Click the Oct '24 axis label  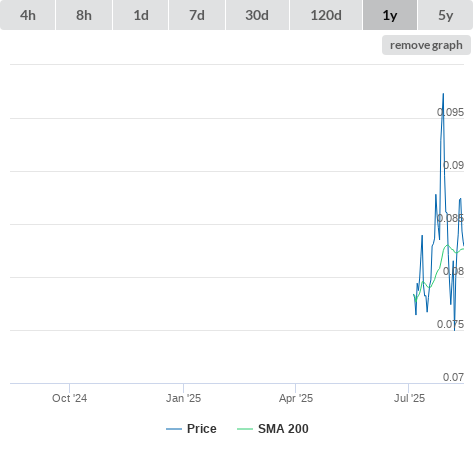[x=69, y=398]
